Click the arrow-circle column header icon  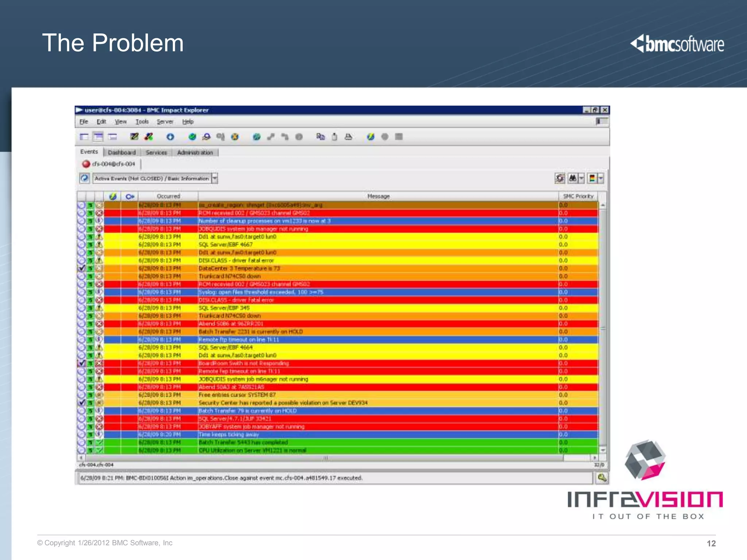coord(130,196)
